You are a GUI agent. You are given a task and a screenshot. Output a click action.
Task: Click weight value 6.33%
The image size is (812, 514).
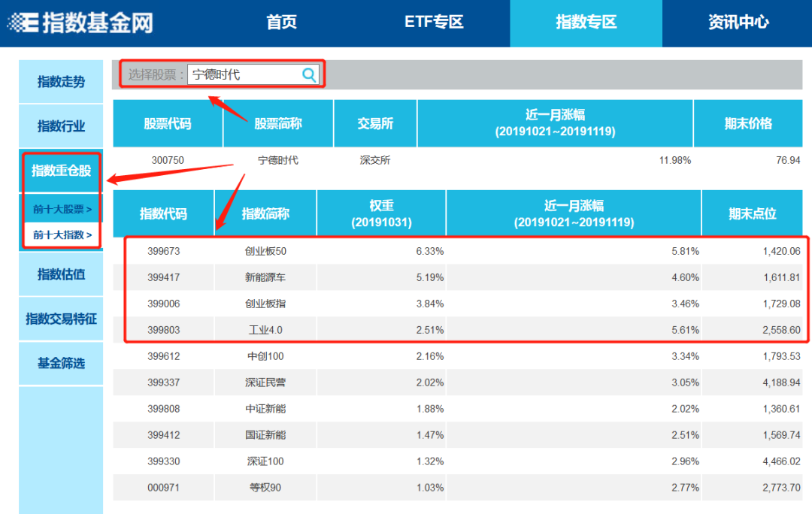(430, 252)
